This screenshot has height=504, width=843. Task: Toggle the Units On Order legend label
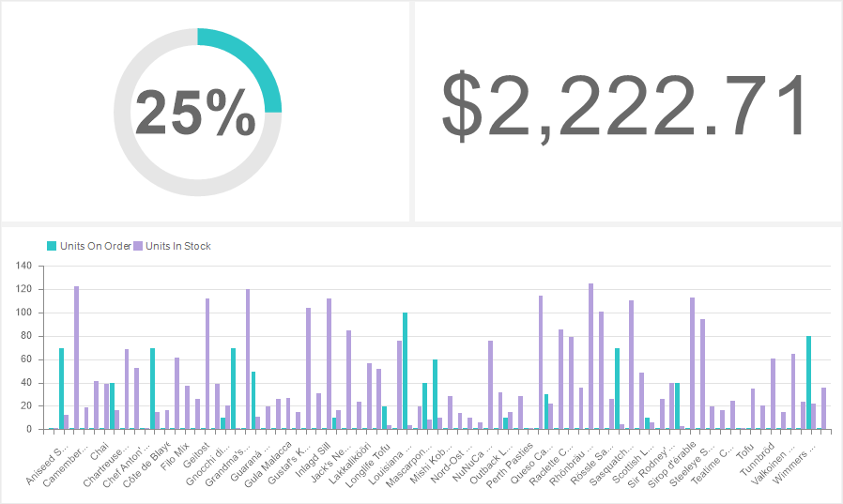[x=95, y=246]
